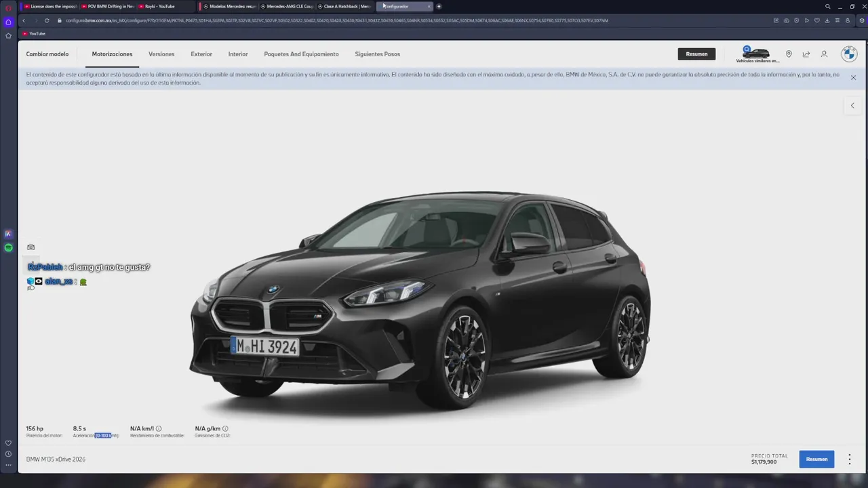Add page to favorites heart icon

tap(816, 20)
